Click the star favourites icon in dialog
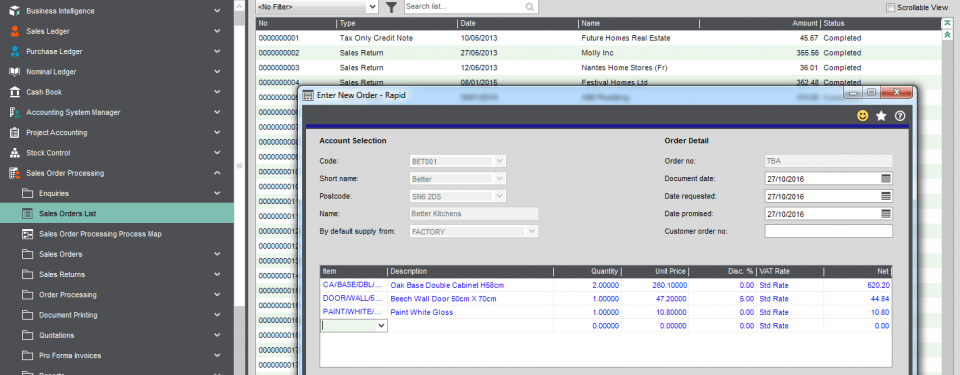This screenshot has width=960, height=375. (881, 115)
